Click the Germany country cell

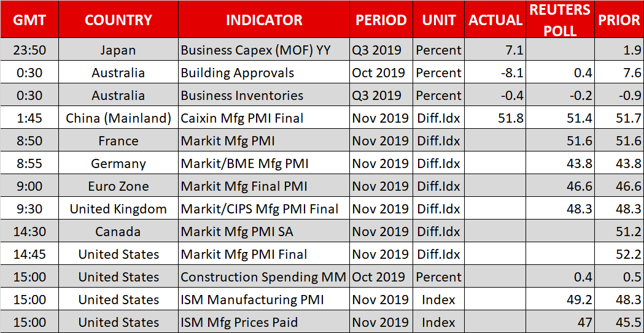pos(118,164)
